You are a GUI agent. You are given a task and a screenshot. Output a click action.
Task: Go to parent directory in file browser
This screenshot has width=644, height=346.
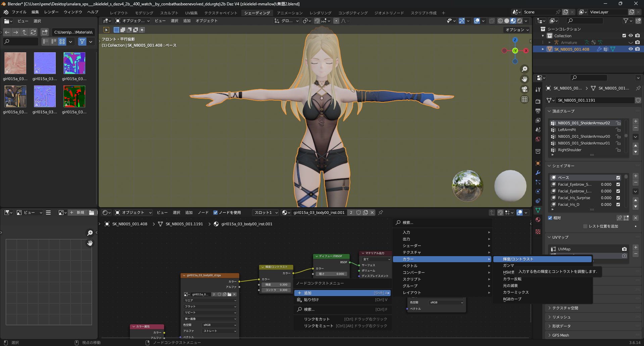[24, 32]
